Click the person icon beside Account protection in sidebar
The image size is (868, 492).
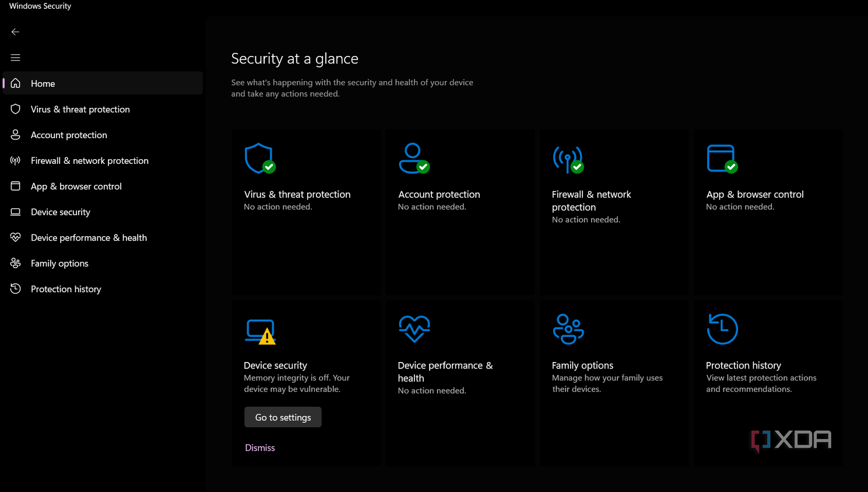pyautogui.click(x=16, y=135)
